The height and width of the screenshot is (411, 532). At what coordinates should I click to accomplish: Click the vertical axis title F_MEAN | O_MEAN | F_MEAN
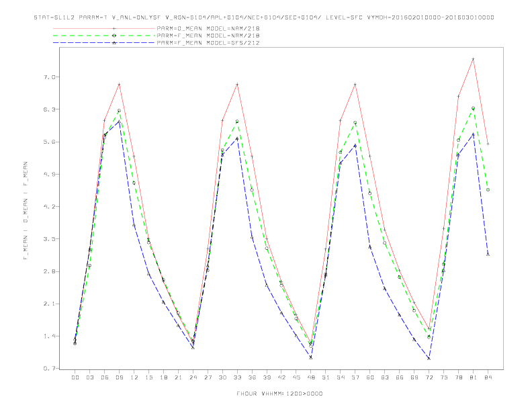pyautogui.click(x=26, y=211)
